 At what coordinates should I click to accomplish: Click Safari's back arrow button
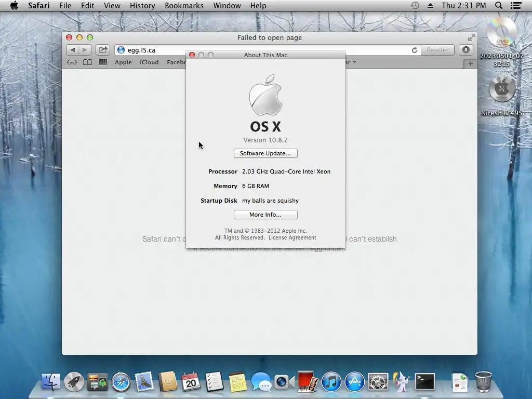click(72, 50)
